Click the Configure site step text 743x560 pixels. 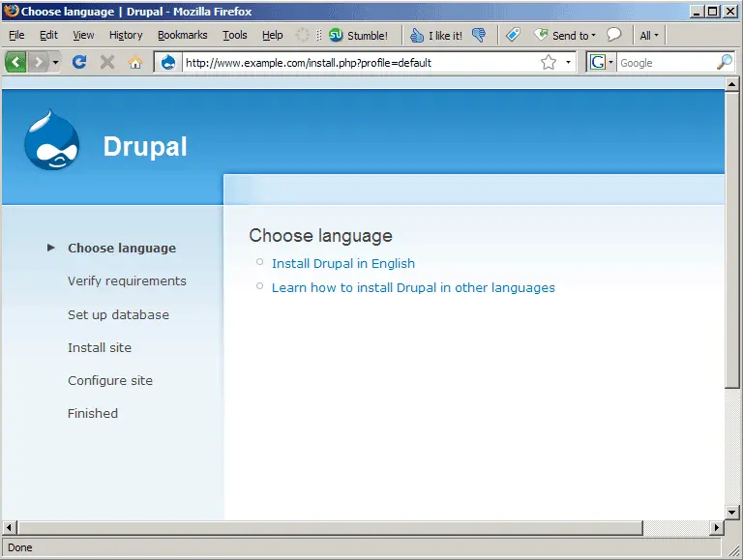coord(110,380)
